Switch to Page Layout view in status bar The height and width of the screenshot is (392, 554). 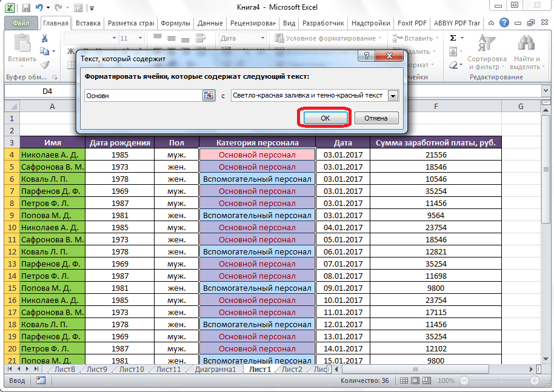tap(416, 380)
